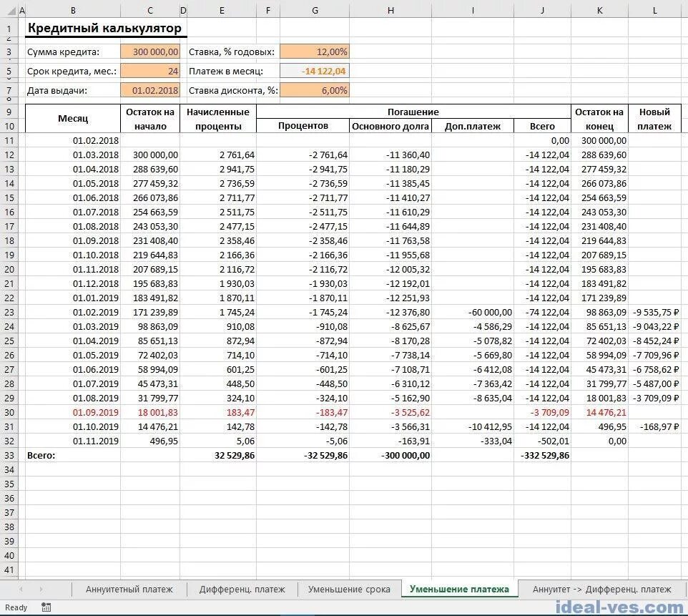Select interest cell 2 941,75 in column E
The image size is (688, 616).
(x=222, y=169)
